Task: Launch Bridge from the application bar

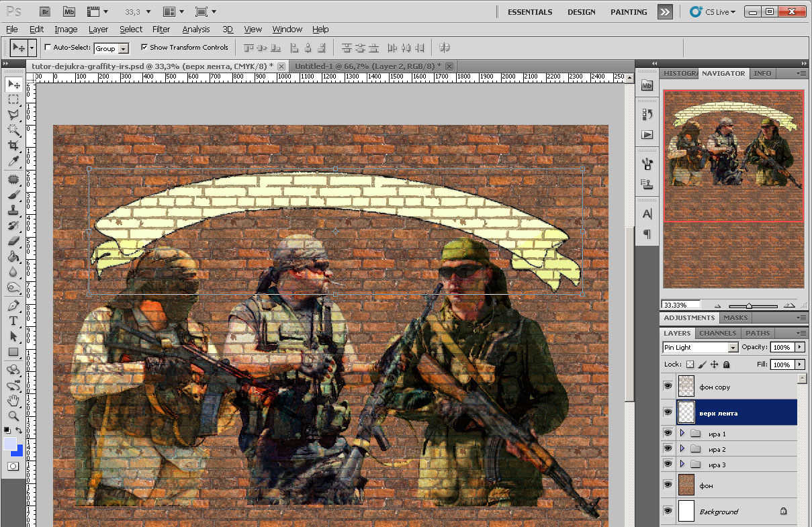Action: click(44, 11)
